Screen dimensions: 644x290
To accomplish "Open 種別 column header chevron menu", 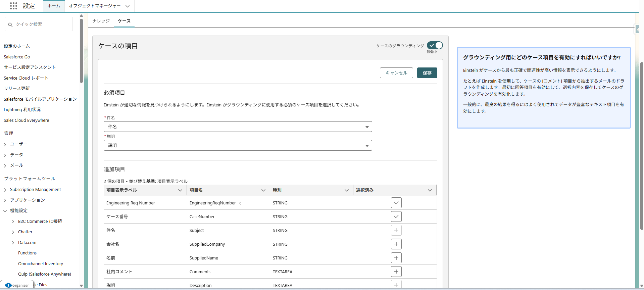I will (x=347, y=190).
